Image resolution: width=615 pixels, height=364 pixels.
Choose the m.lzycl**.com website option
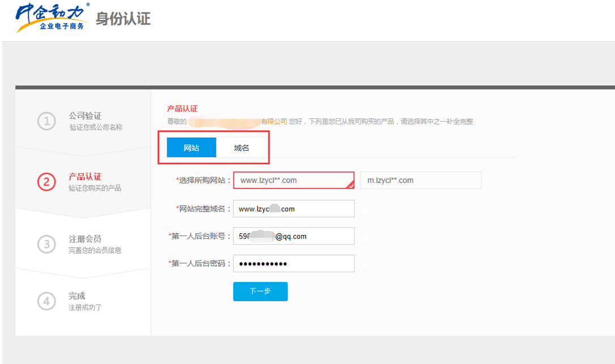420,180
